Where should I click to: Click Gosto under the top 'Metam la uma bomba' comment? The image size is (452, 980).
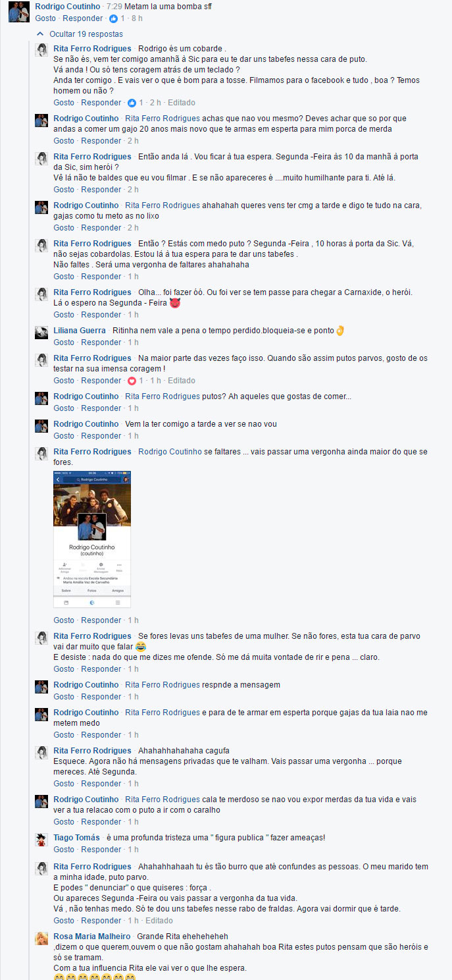tap(45, 18)
